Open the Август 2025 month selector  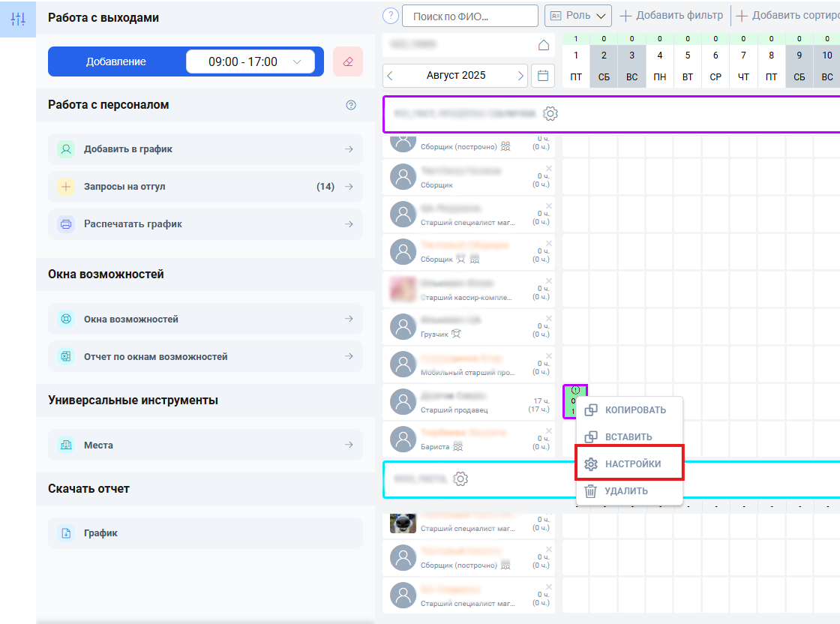tap(455, 76)
